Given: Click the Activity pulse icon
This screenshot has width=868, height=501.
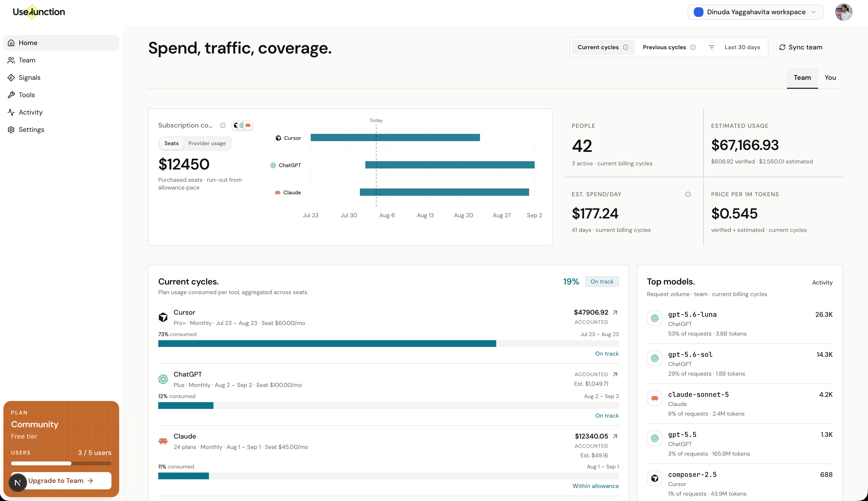Looking at the screenshot, I should tap(11, 112).
